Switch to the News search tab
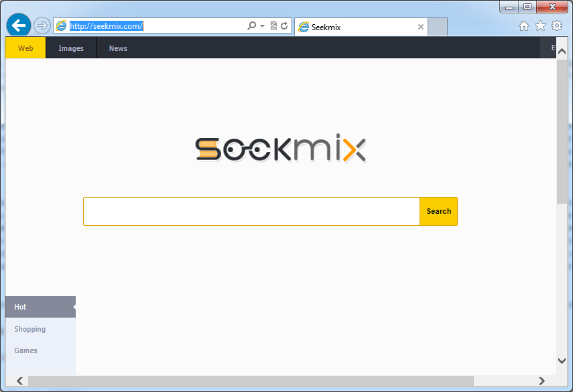 (x=118, y=48)
